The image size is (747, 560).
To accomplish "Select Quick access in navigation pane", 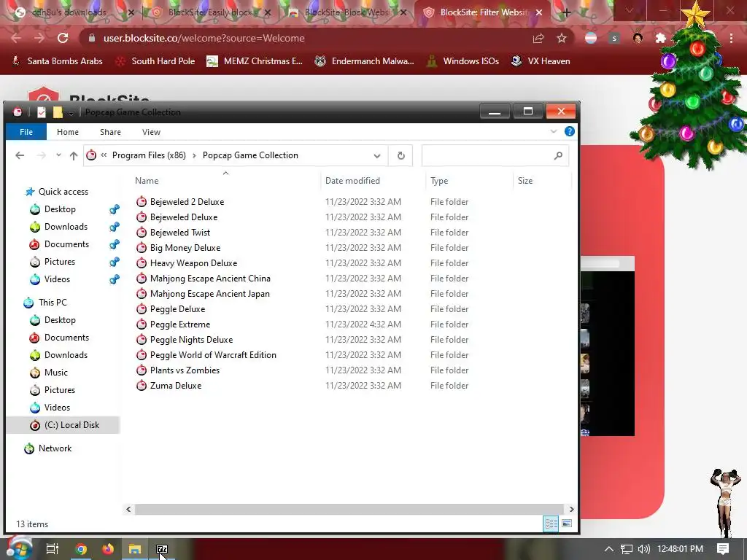I will tap(63, 192).
